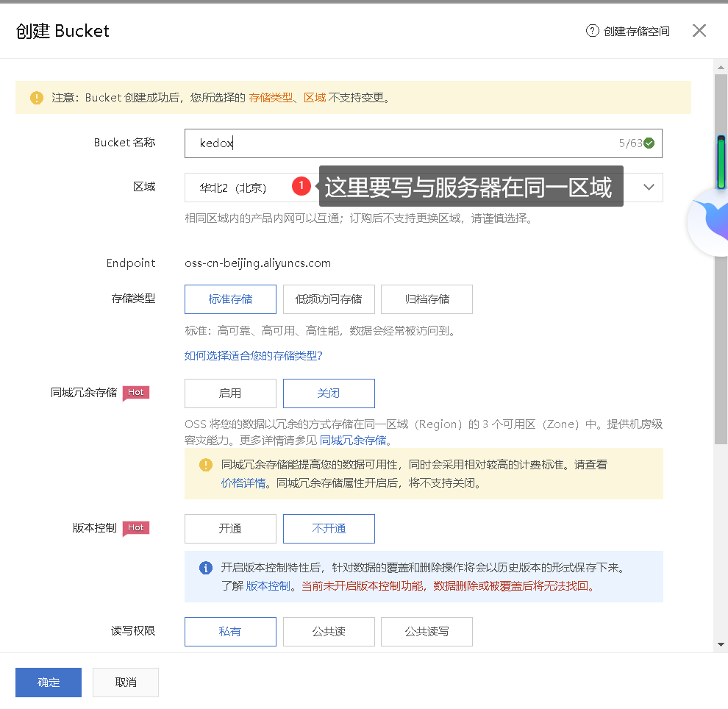Click the Endpoint value oss-cn-beijing.aliyuncs.com
Viewport: 728px width, 709px height.
click(x=257, y=263)
